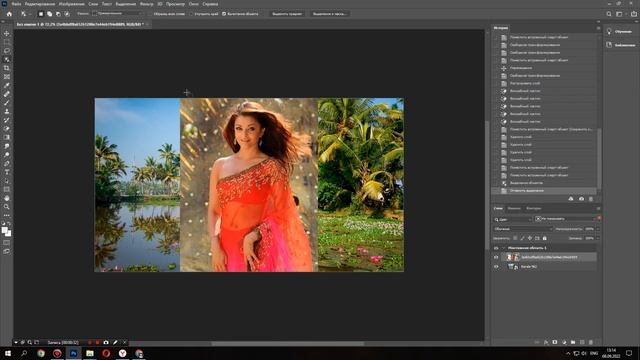Viewport: 640px width, 360px height.
Task: Select the History Brush tool
Action: pyautogui.click(x=7, y=120)
